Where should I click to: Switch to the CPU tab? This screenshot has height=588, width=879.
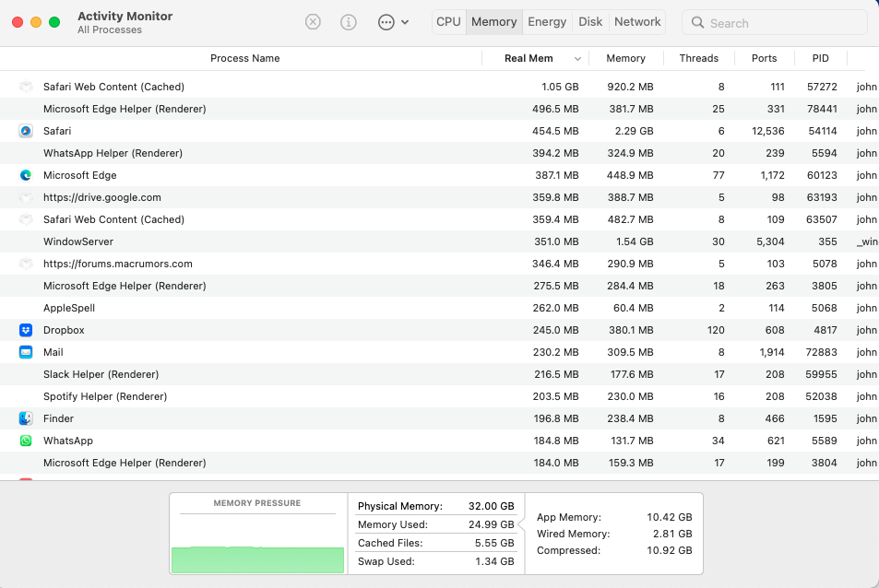[x=448, y=22]
